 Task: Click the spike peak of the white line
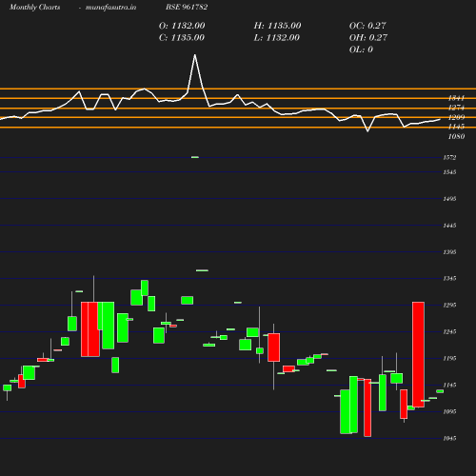coord(195,55)
